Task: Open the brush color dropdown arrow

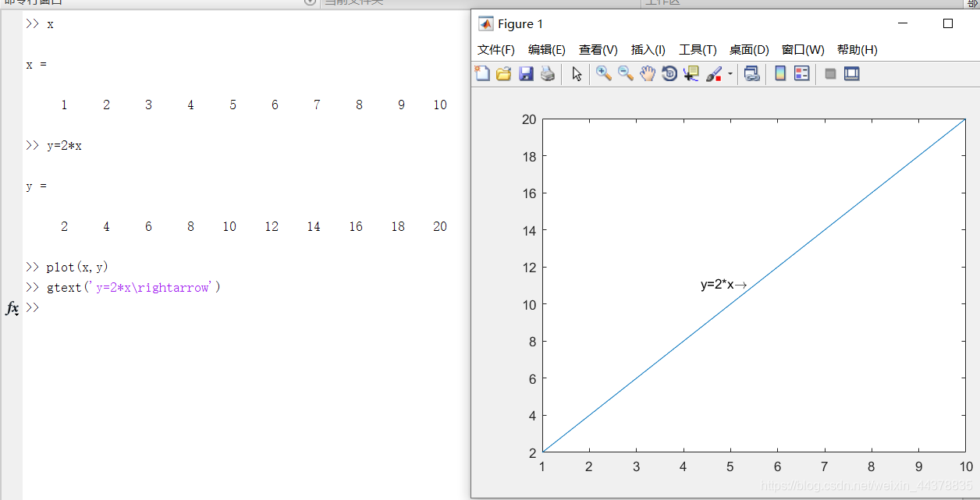Action: click(730, 73)
